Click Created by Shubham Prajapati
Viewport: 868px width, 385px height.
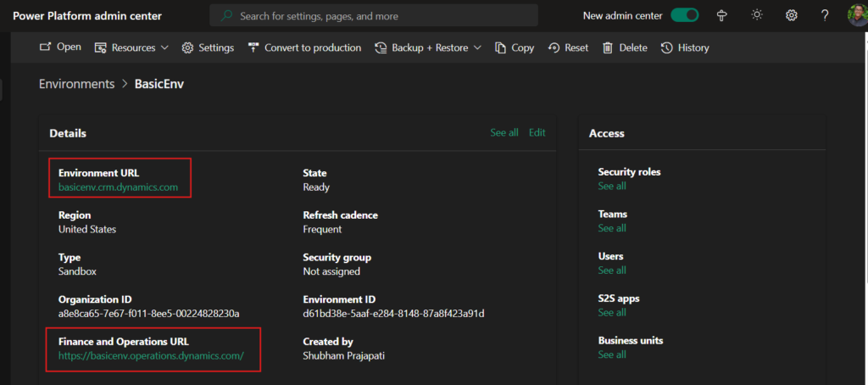[x=344, y=355]
